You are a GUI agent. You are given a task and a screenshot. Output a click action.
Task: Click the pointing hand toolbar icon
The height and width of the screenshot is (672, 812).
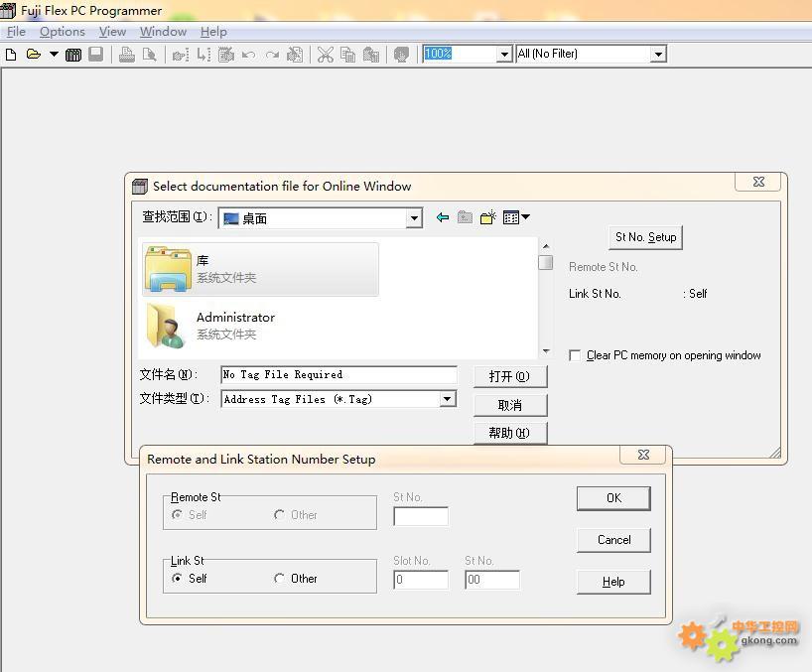coord(181,55)
